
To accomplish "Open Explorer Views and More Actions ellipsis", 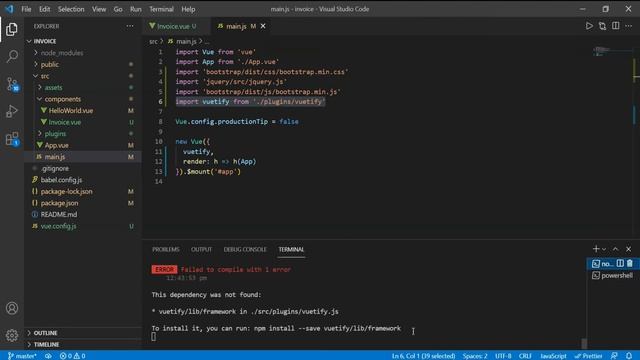I will click(130, 26).
